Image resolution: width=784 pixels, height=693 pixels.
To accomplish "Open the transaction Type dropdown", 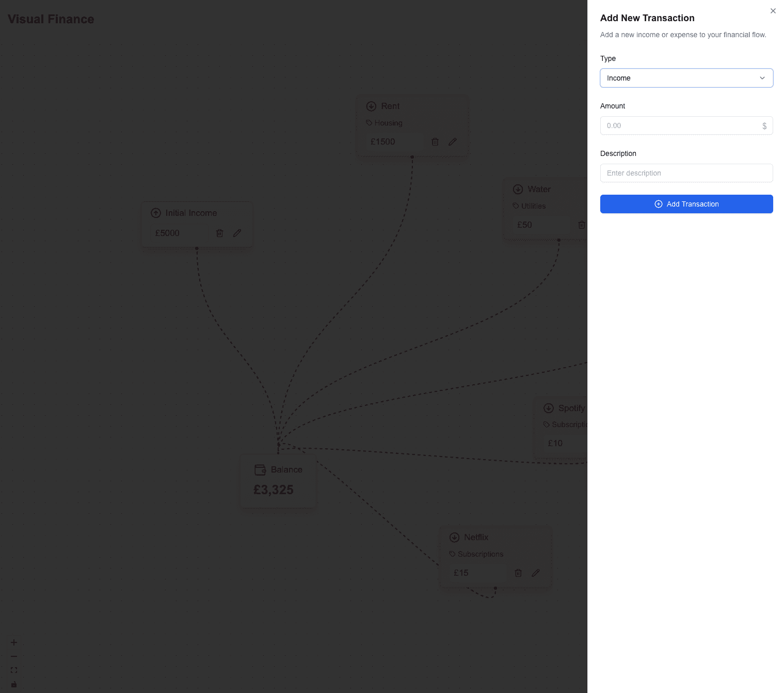I will 686,78.
